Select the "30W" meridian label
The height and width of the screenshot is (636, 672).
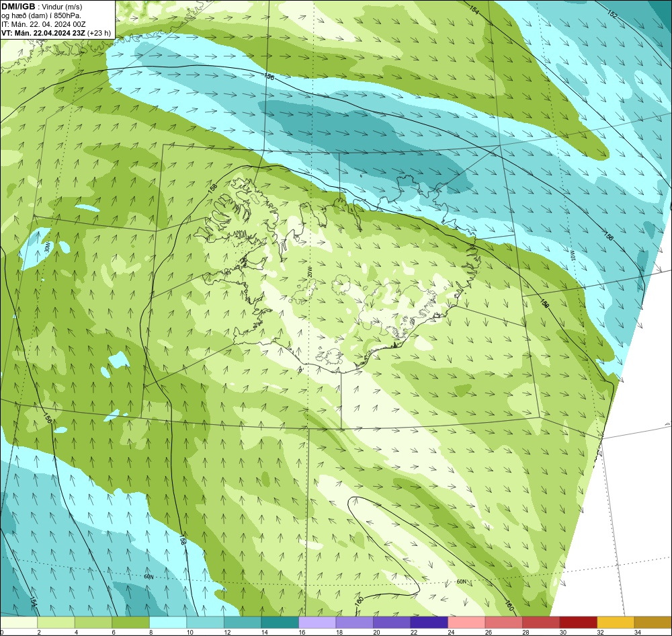[48, 247]
